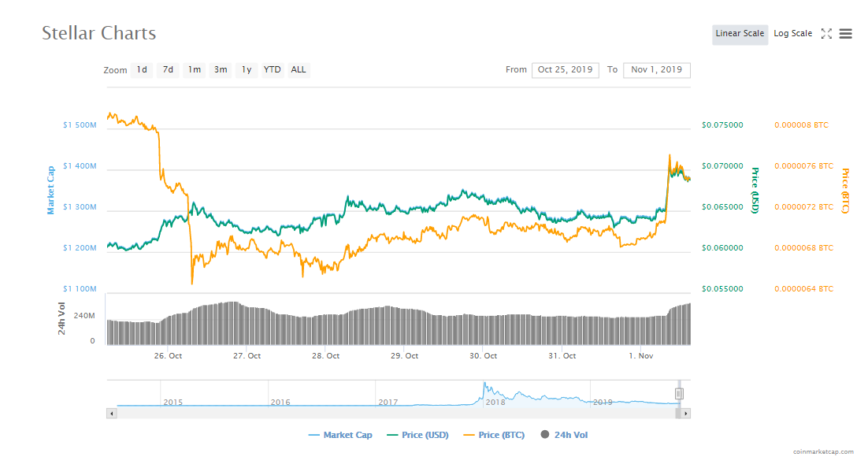868x464 pixels.
Task: Set zoom to YTD
Action: pyautogui.click(x=272, y=70)
